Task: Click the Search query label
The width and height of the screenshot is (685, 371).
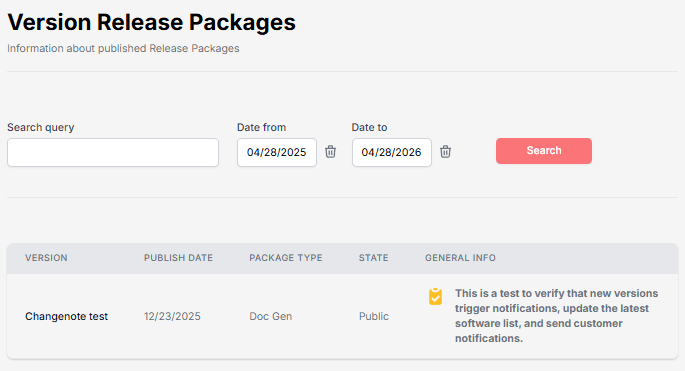Action: coord(41,127)
